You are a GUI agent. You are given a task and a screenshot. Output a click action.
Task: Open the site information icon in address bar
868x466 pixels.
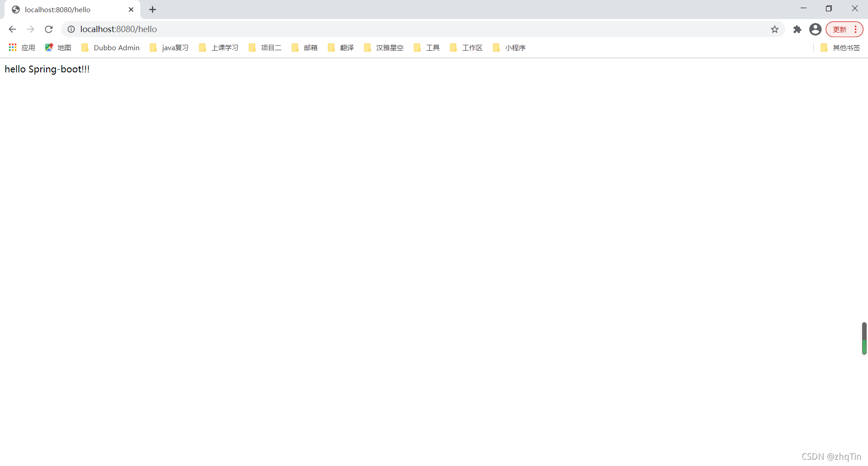(71, 29)
